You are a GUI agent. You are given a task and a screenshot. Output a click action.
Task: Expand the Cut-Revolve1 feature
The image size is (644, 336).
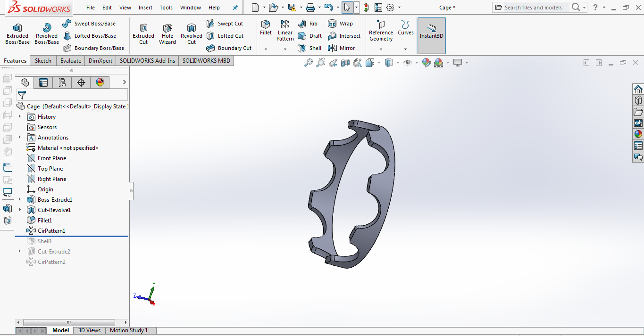click(x=20, y=210)
